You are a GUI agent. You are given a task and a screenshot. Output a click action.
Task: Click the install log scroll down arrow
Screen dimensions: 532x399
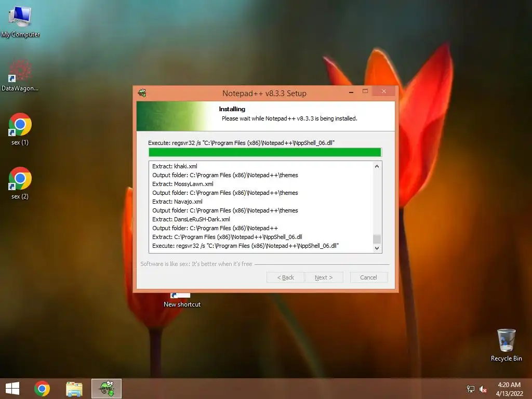click(x=377, y=248)
